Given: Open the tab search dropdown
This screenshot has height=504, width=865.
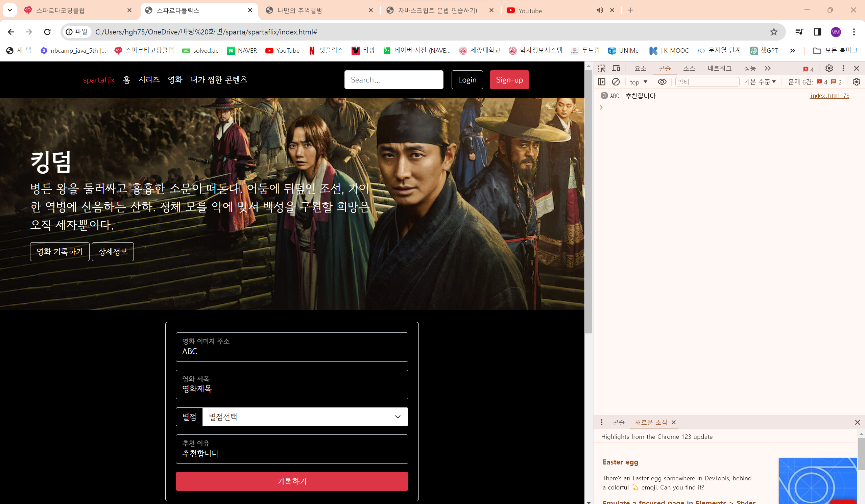Looking at the screenshot, I should point(9,10).
